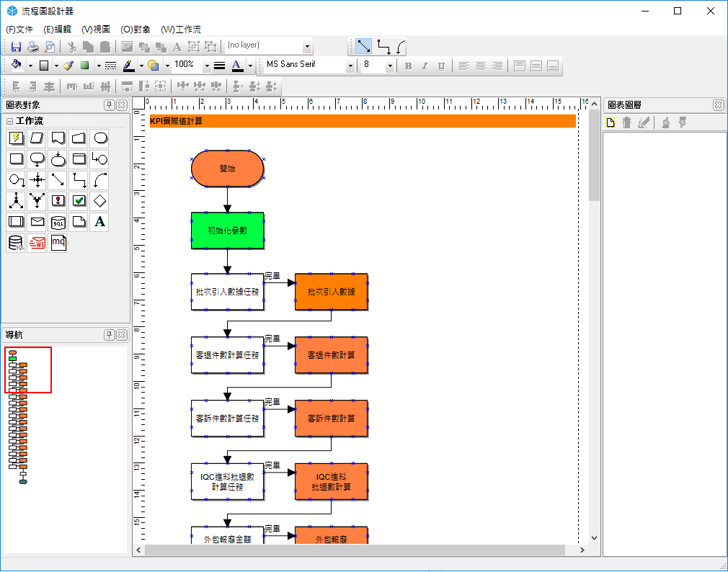The image size is (728, 572).
Task: Select the mq message queue shape
Action: tap(58, 243)
